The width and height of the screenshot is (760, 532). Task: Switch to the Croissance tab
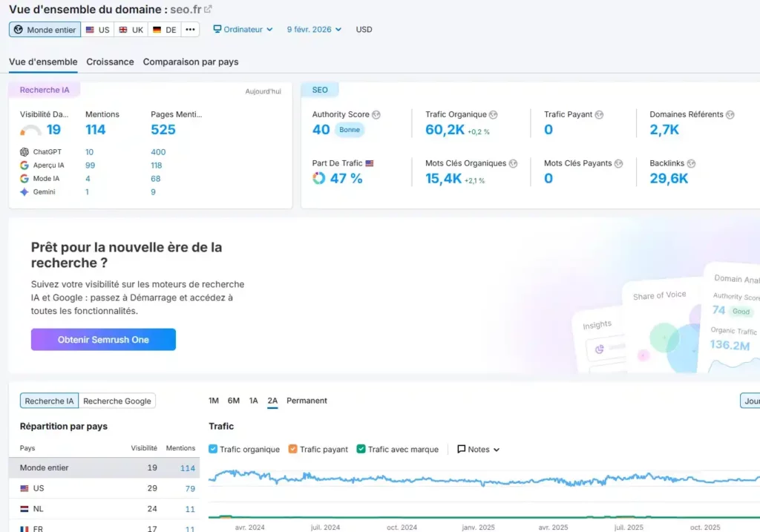pos(110,62)
